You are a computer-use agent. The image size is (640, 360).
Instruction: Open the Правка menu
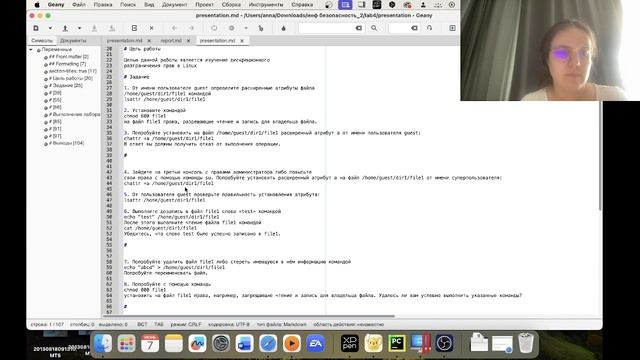click(x=103, y=5)
